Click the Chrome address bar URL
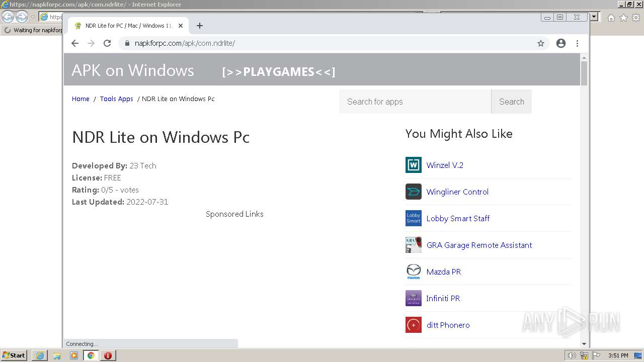Screen dimensions: 644x362 click(185, 43)
